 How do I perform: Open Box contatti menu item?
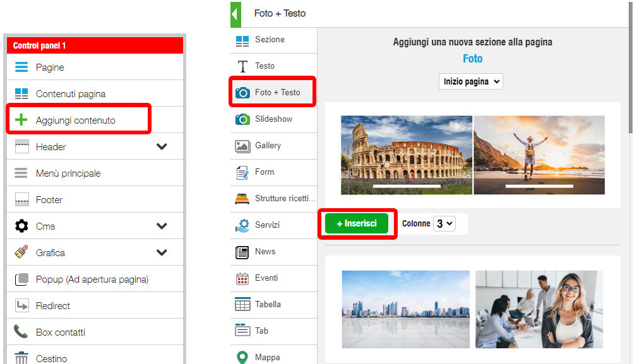(x=95, y=332)
